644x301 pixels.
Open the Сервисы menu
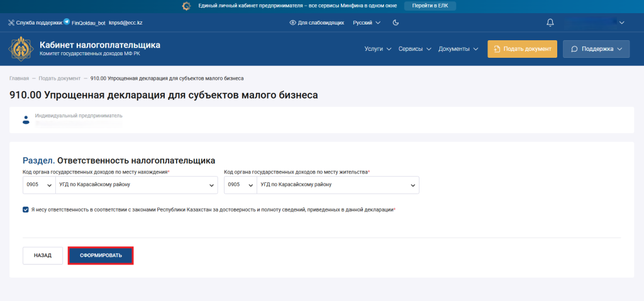point(414,49)
